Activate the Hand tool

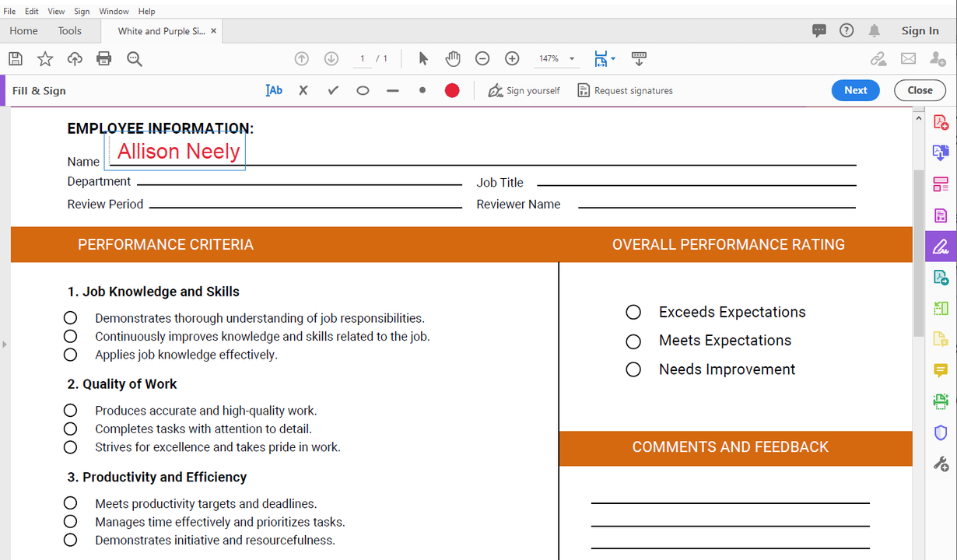452,58
